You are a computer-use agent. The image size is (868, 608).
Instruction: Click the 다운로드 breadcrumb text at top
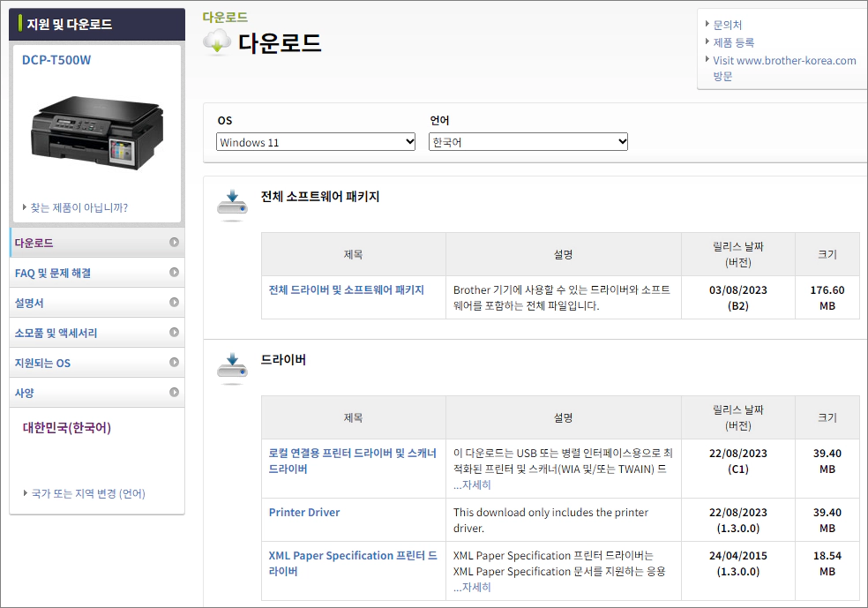point(225,17)
